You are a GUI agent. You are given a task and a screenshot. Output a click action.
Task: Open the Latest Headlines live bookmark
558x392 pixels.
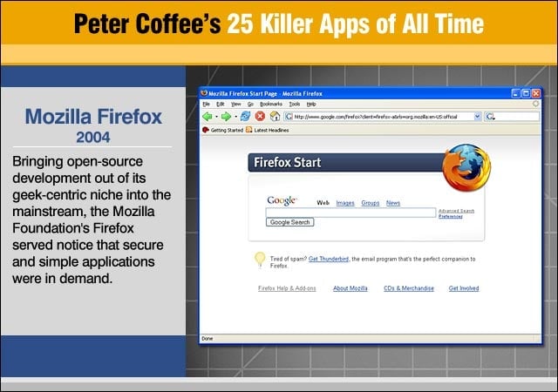(x=268, y=130)
